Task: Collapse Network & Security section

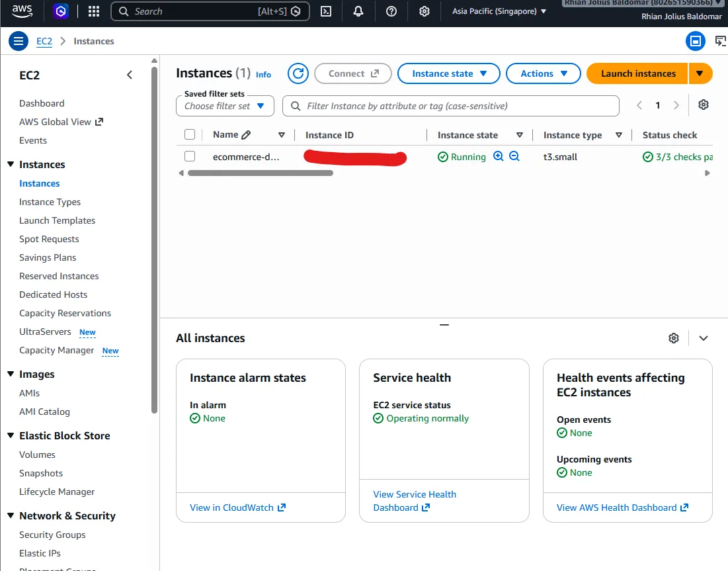Action: pos(11,515)
